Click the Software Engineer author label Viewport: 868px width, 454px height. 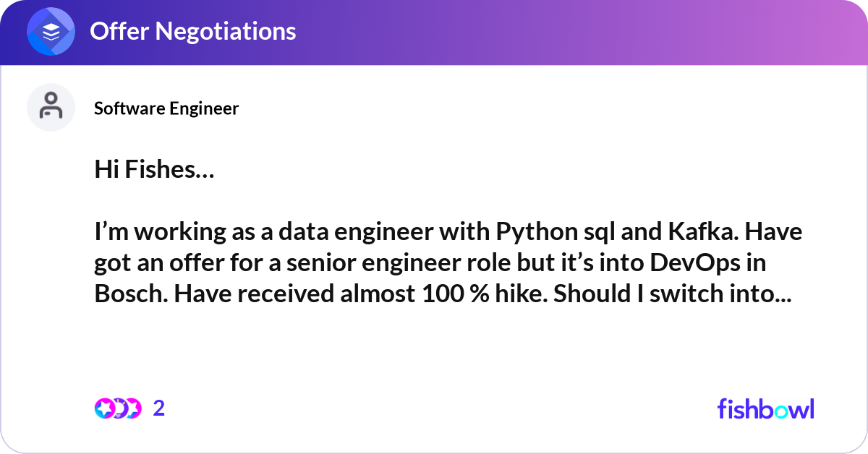click(x=166, y=108)
